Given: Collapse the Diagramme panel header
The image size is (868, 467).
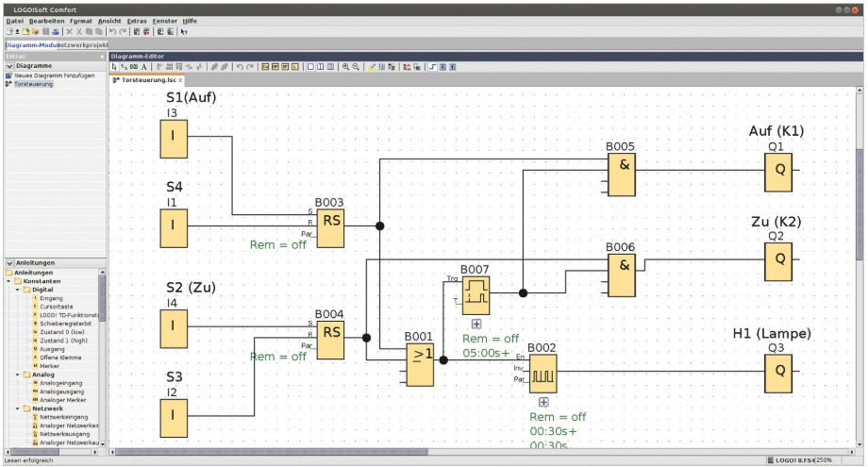Looking at the screenshot, I should tap(9, 66).
